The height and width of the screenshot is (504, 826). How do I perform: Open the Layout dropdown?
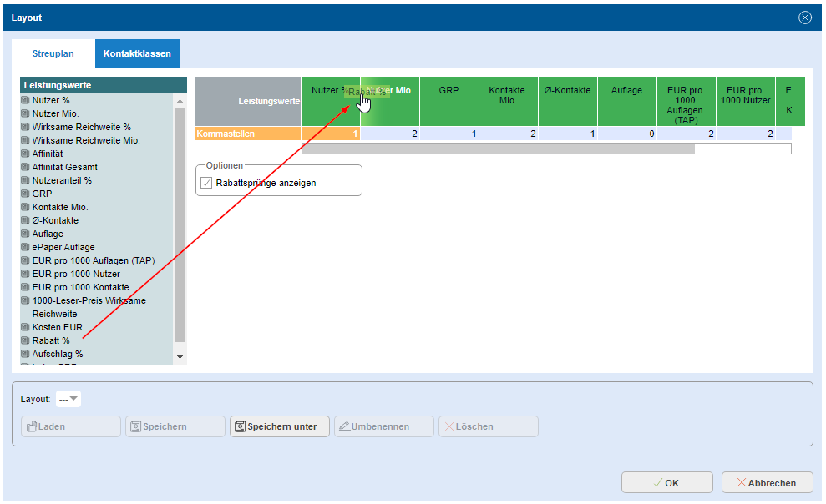(68, 399)
